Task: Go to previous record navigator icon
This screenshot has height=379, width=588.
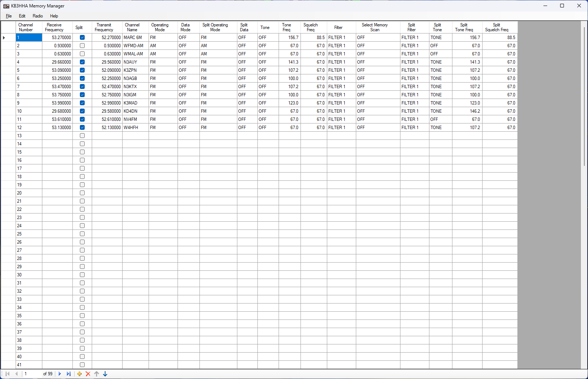Action: tap(16, 374)
